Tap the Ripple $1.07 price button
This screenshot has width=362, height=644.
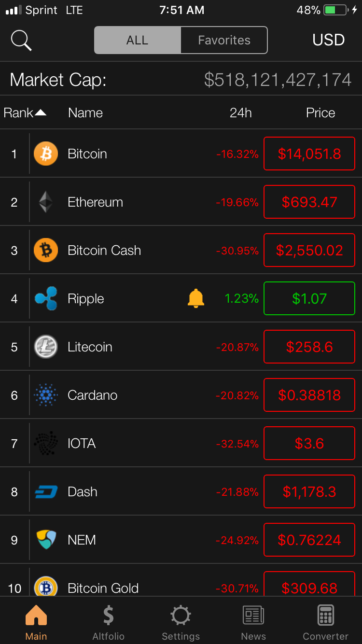tap(309, 298)
